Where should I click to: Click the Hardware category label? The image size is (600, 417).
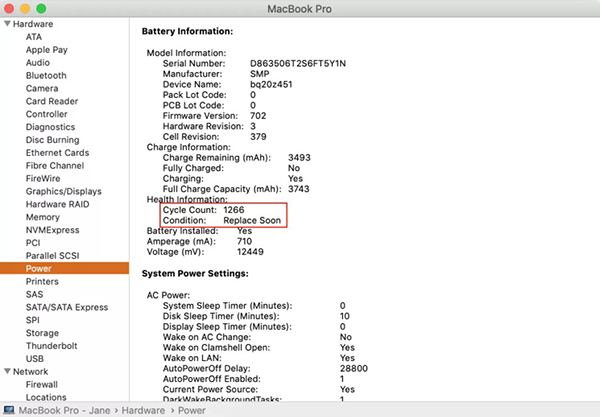(33, 24)
